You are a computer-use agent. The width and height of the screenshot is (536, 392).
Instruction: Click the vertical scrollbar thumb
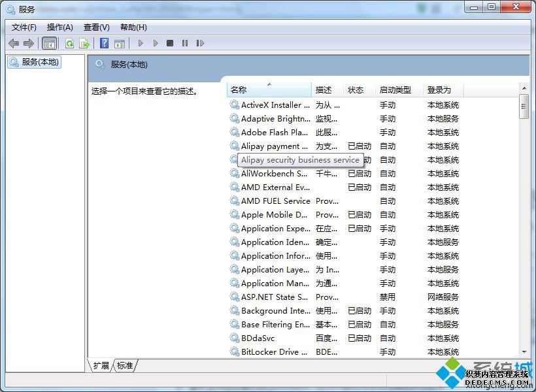point(524,106)
